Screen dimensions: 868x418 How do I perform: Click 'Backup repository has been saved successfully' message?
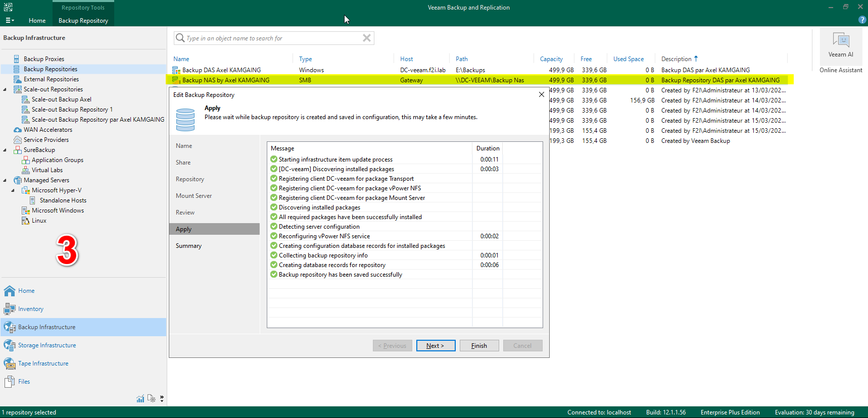[341, 275]
